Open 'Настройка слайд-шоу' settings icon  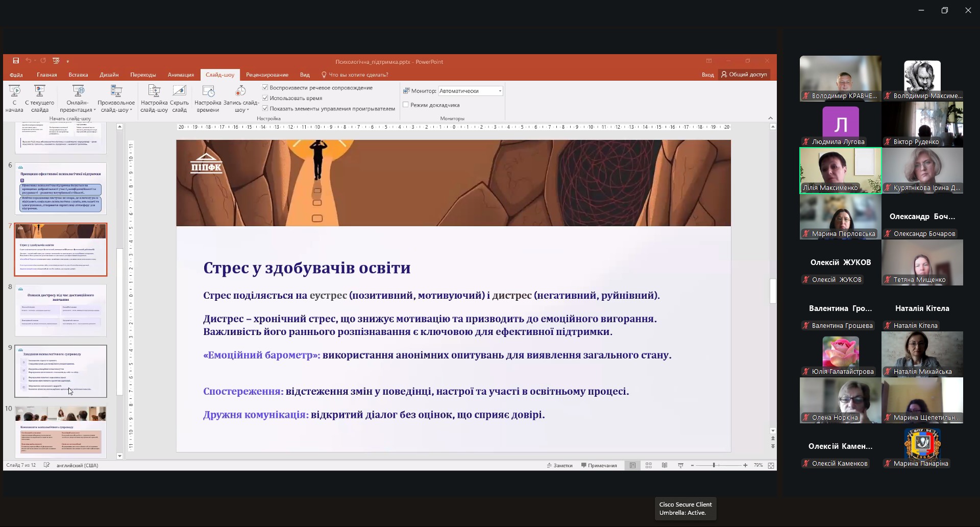154,98
